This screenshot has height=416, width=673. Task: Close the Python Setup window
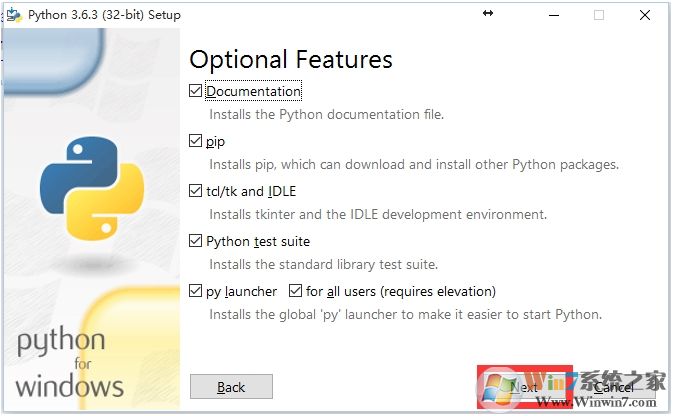point(645,15)
